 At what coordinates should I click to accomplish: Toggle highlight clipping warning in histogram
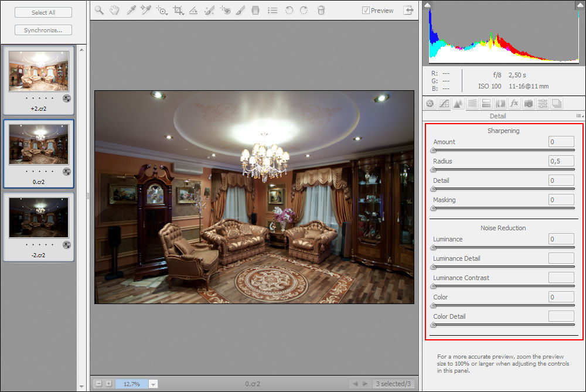pos(580,5)
